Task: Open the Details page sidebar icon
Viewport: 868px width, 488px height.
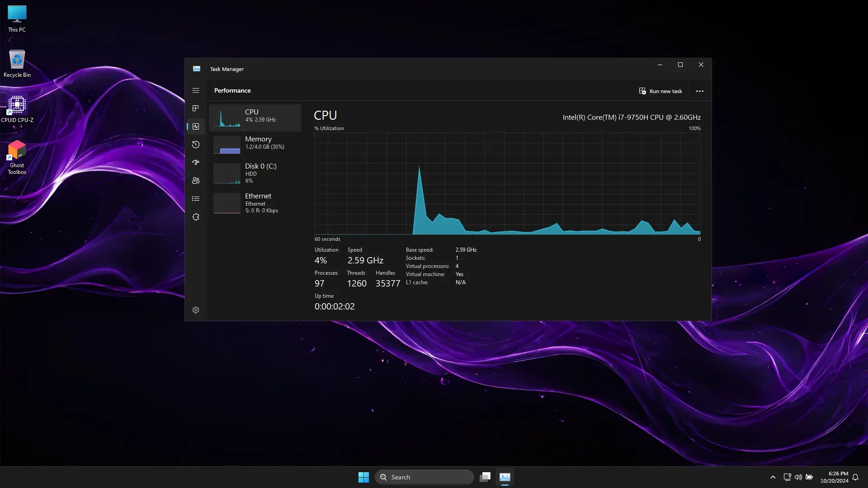Action: click(196, 199)
